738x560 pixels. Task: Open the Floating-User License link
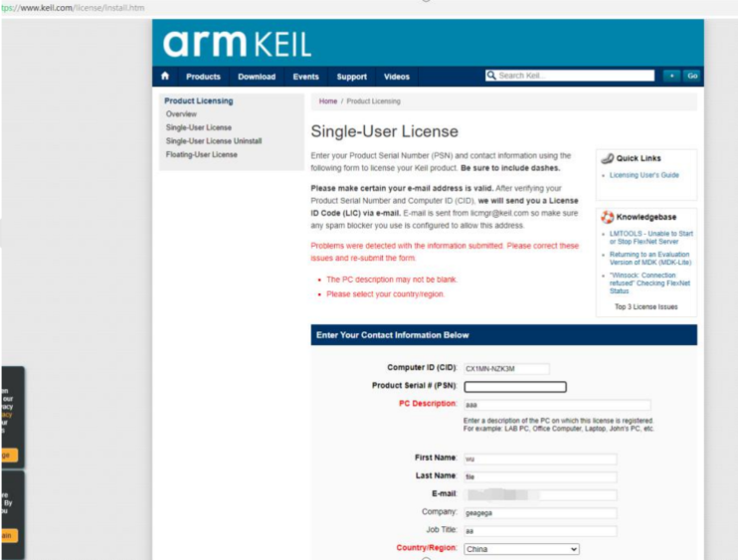pos(202,154)
